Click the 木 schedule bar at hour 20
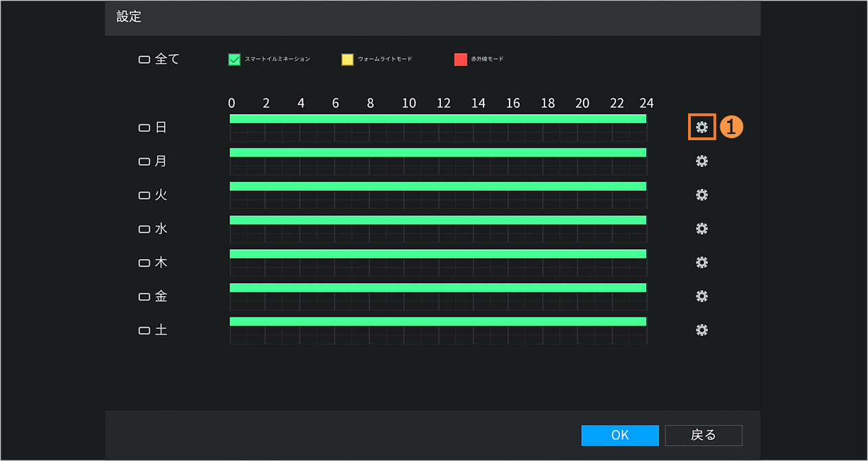Screen dimensions: 868x461 (577, 254)
